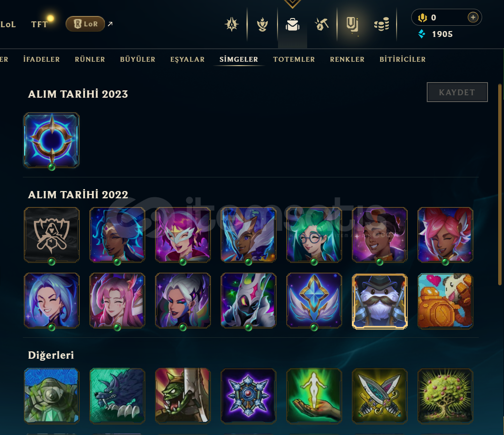Click the plus button to buy RP
Image resolution: width=504 pixels, height=435 pixels.
(x=473, y=17)
